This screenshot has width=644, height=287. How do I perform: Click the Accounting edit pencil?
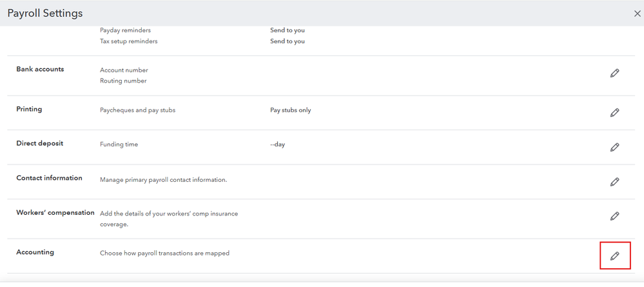(614, 256)
